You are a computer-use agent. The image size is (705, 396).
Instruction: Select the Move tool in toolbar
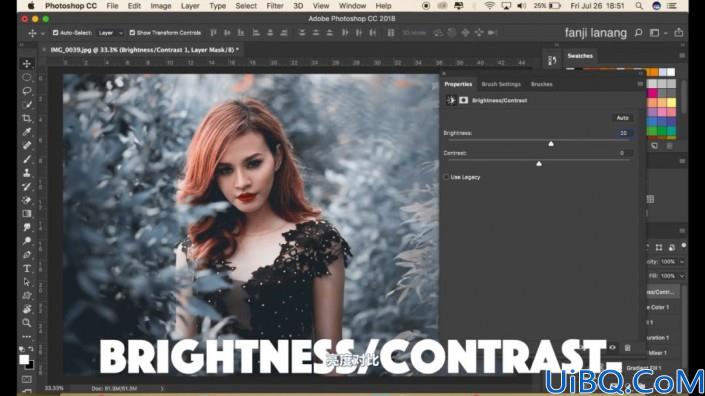point(27,63)
